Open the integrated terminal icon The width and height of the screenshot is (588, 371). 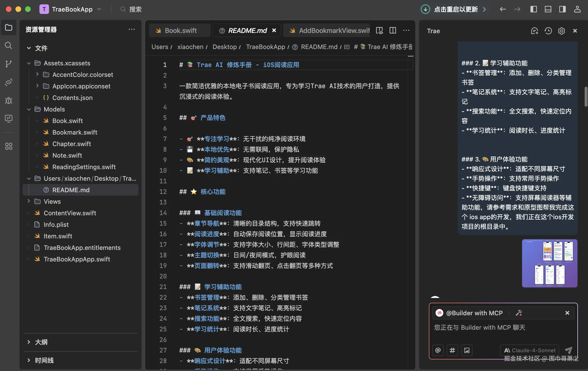pyautogui.click(x=9, y=119)
